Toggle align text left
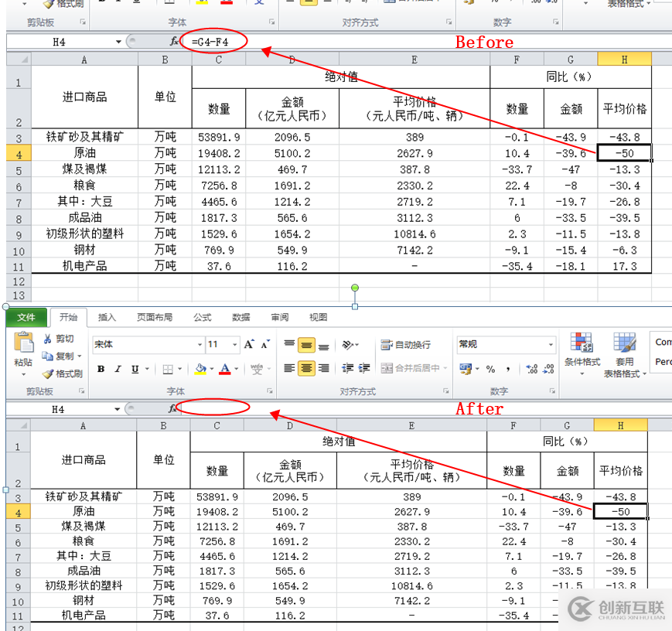This screenshot has width=672, height=631. point(290,368)
